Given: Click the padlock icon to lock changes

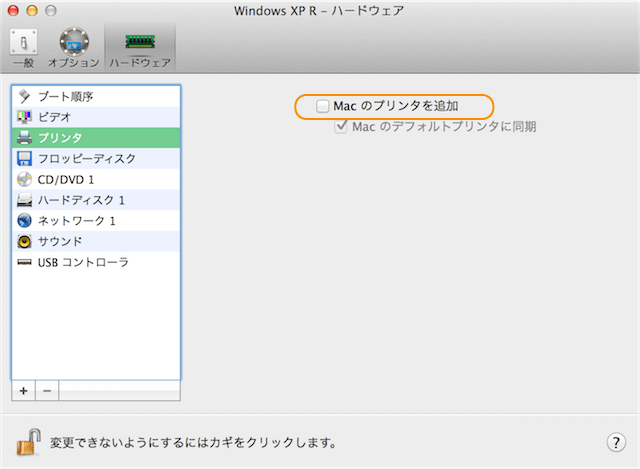Looking at the screenshot, I should (x=29, y=442).
